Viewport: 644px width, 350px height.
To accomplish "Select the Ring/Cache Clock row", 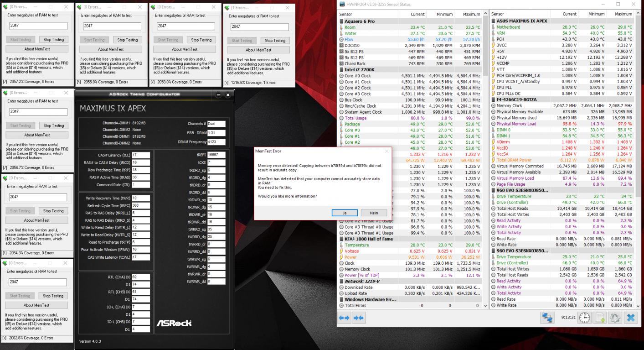I will coord(410,106).
